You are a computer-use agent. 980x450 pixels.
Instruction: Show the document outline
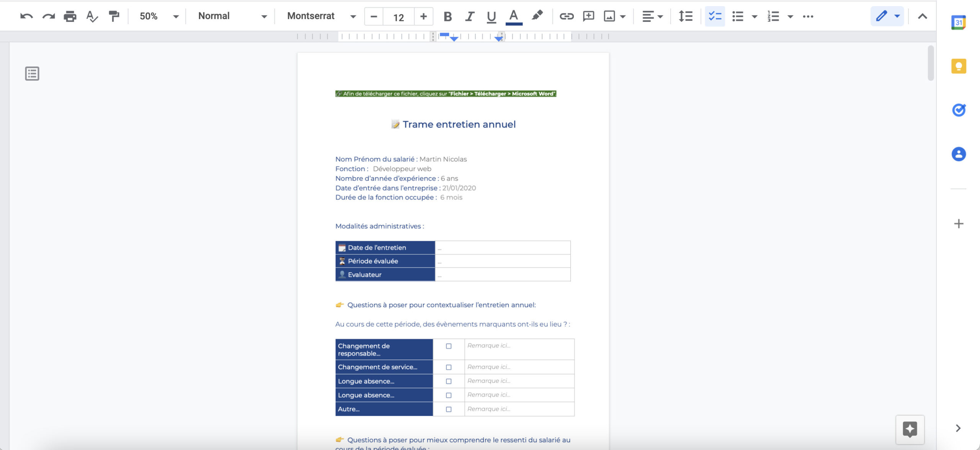32,74
